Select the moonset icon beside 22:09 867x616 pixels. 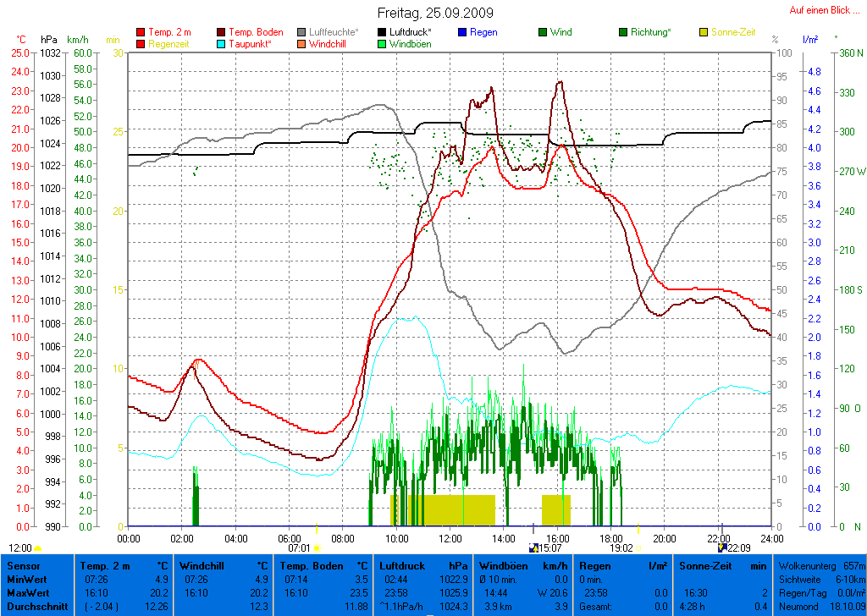(x=721, y=547)
